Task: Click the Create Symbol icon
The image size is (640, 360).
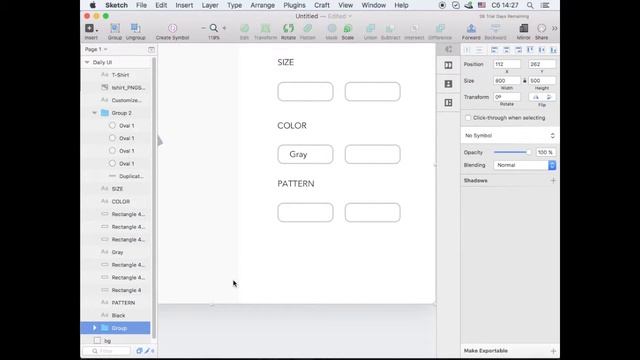Action: tap(173, 28)
